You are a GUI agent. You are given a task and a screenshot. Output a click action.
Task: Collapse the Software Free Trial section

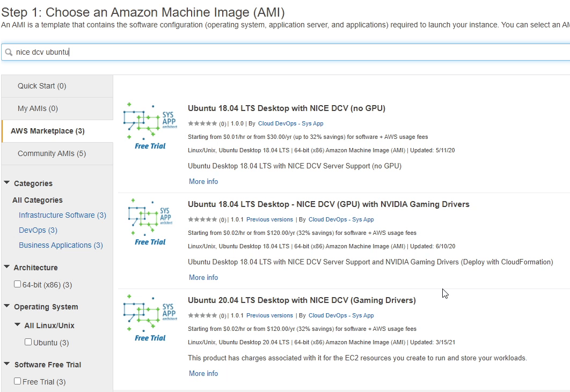8,364
